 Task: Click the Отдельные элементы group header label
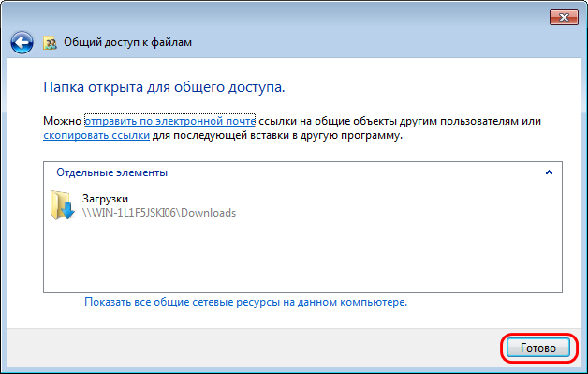click(x=111, y=172)
